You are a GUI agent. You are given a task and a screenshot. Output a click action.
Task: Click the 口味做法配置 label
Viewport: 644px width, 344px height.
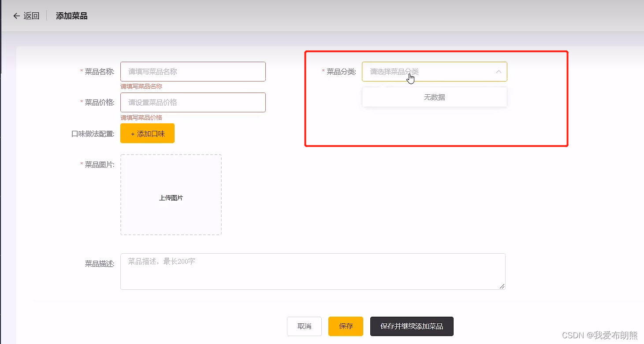93,133
